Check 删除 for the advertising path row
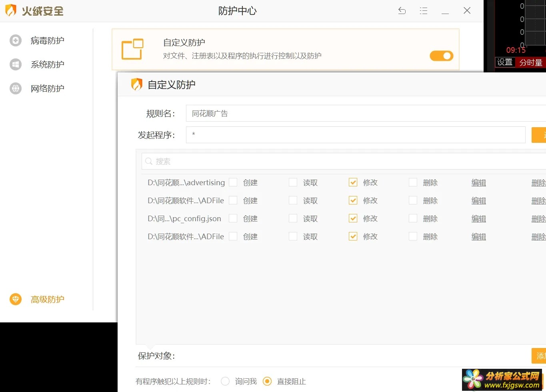Image resolution: width=546 pixels, height=392 pixels. (413, 182)
